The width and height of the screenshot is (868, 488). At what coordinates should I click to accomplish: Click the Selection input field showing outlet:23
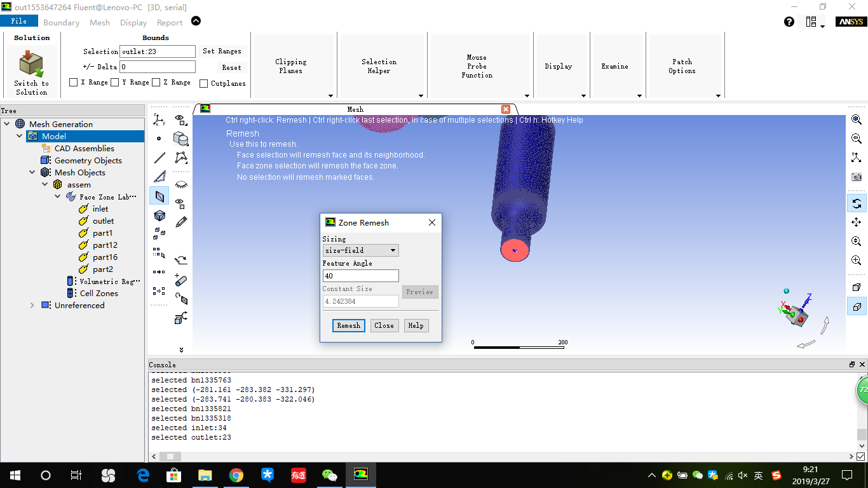tap(157, 51)
